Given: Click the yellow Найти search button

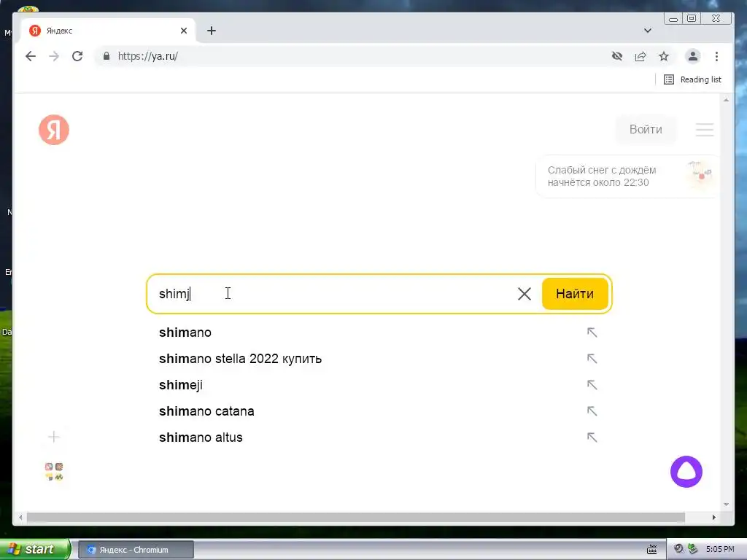Looking at the screenshot, I should point(575,294).
